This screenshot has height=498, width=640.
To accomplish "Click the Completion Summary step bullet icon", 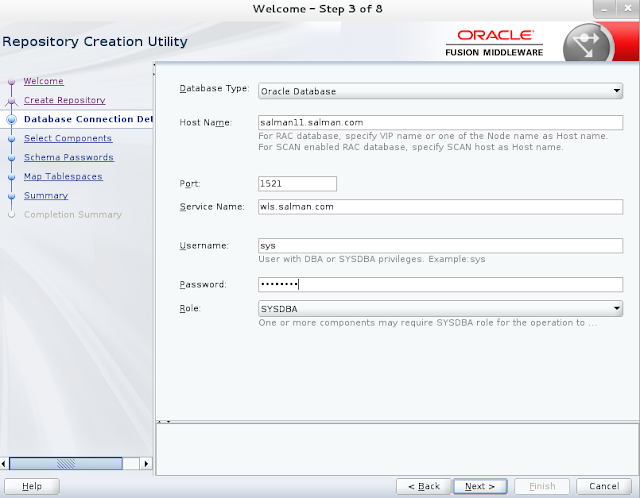I will pos(11,215).
